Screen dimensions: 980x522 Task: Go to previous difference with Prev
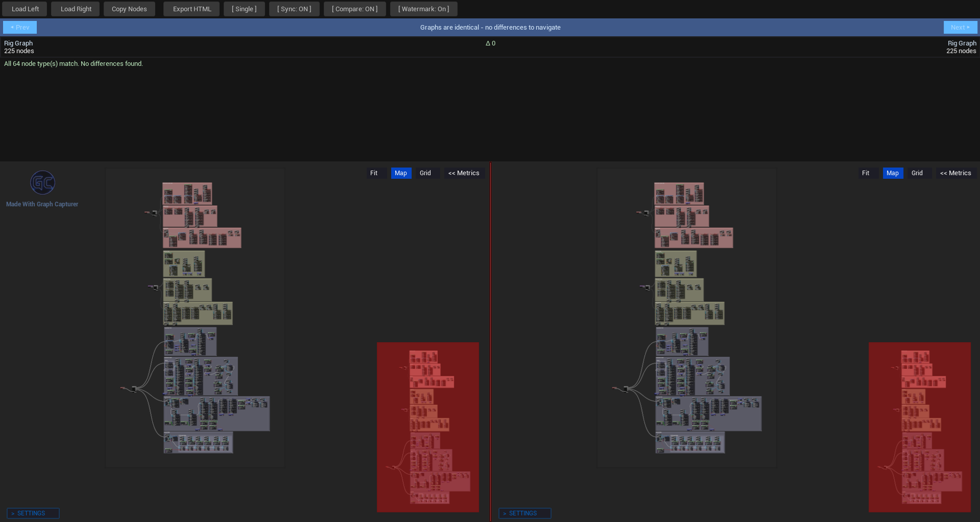(x=20, y=28)
